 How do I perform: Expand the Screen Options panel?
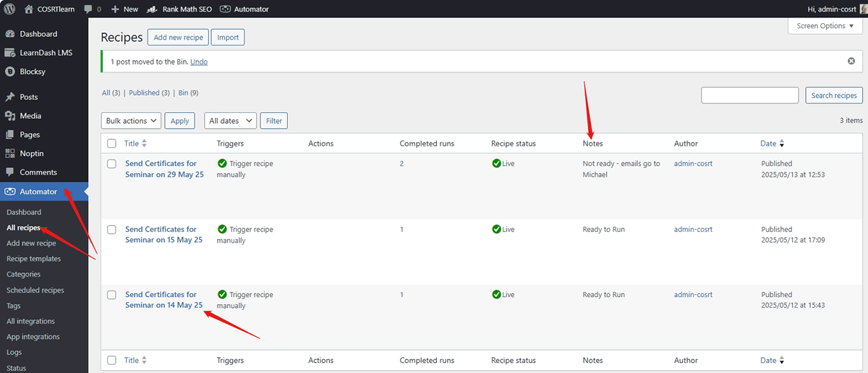pyautogui.click(x=825, y=26)
